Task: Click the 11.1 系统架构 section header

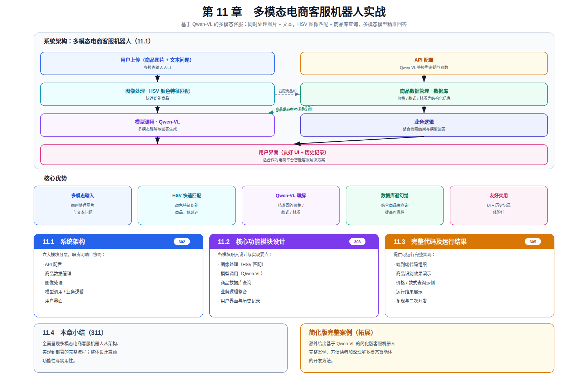Action: click(x=118, y=241)
